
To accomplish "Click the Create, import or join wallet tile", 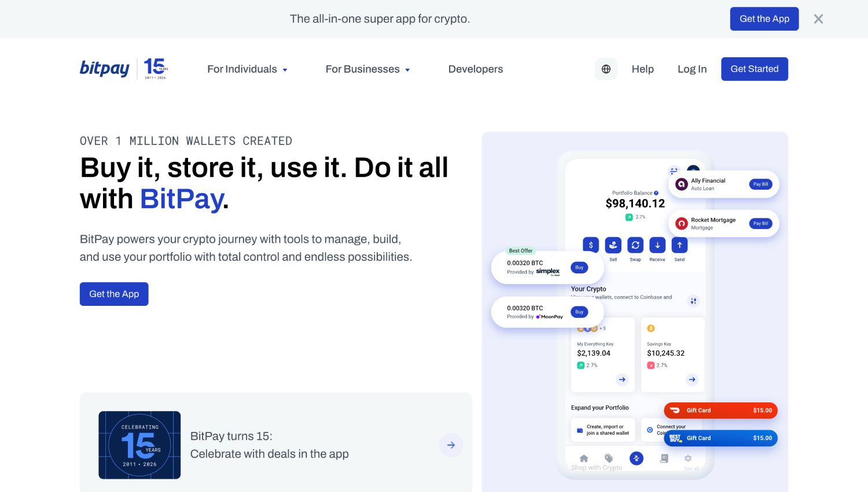I will click(603, 430).
